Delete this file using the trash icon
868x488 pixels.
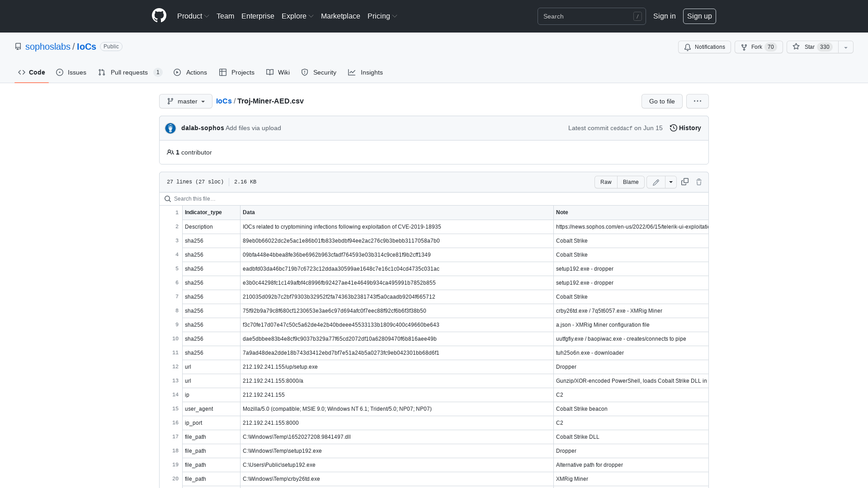tap(699, 182)
